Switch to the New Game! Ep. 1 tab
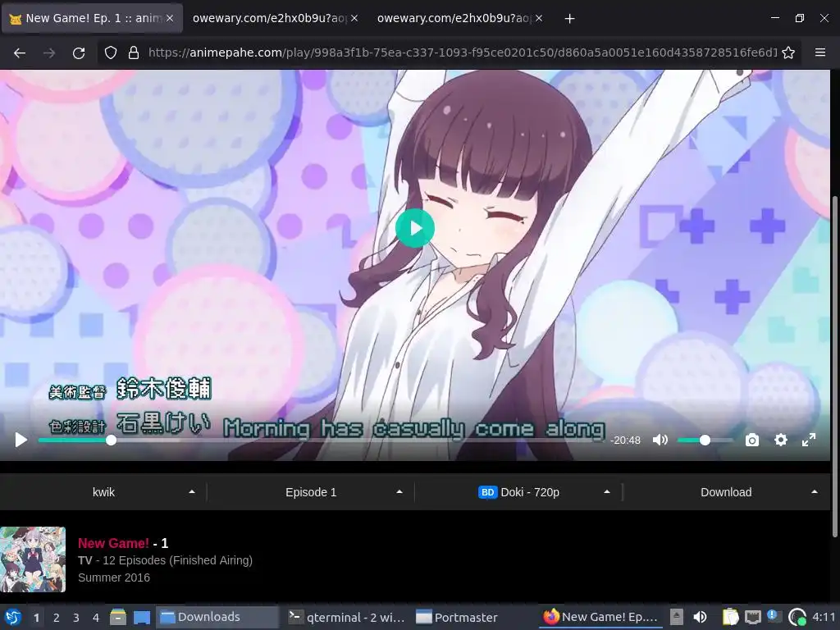840x630 pixels. 93,18
